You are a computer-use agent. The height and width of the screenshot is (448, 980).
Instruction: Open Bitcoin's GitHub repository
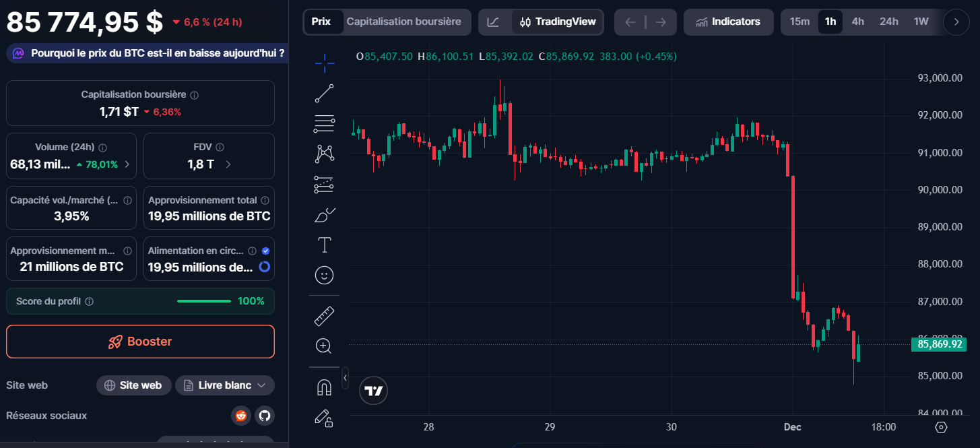point(264,416)
